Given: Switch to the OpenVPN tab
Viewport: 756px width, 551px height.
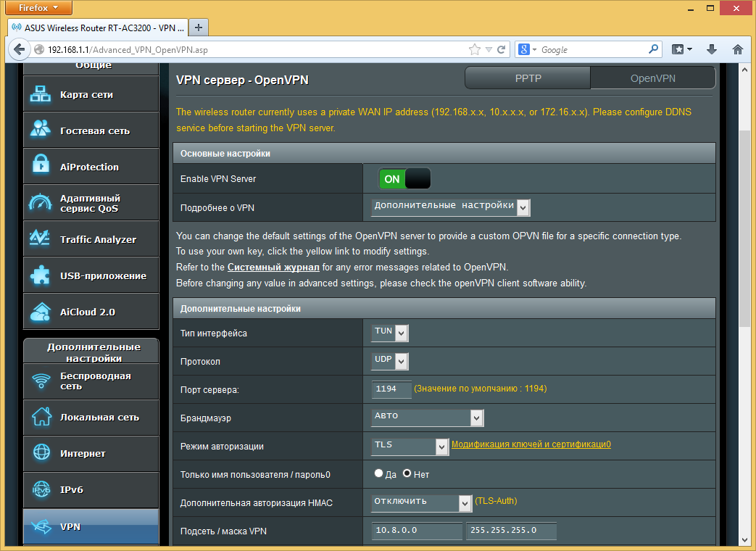Looking at the screenshot, I should 653,78.
